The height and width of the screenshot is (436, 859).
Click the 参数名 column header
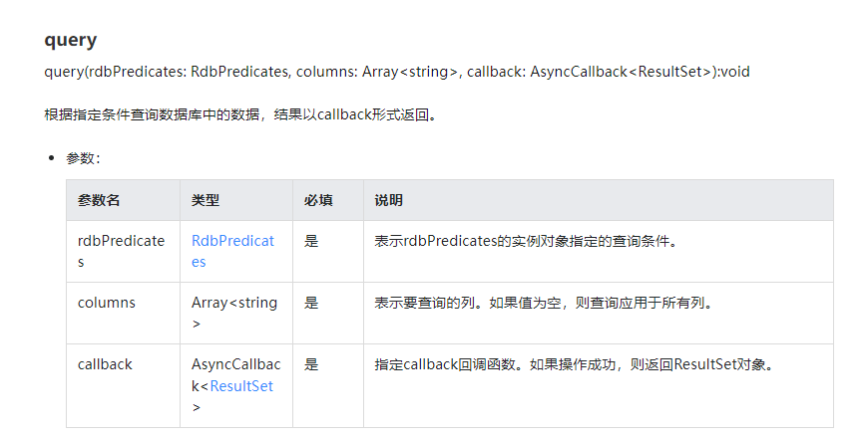pyautogui.click(x=99, y=200)
